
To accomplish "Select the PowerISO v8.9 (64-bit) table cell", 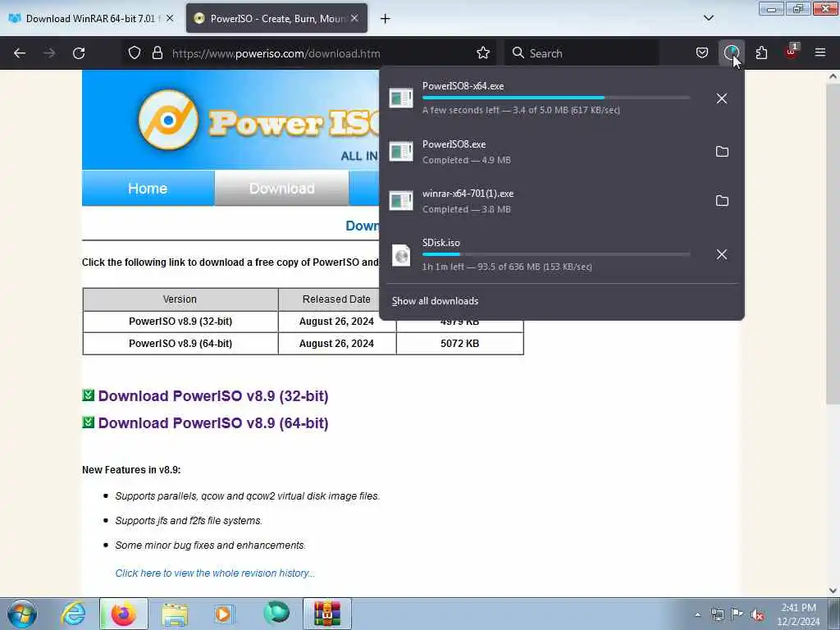I will [180, 344].
